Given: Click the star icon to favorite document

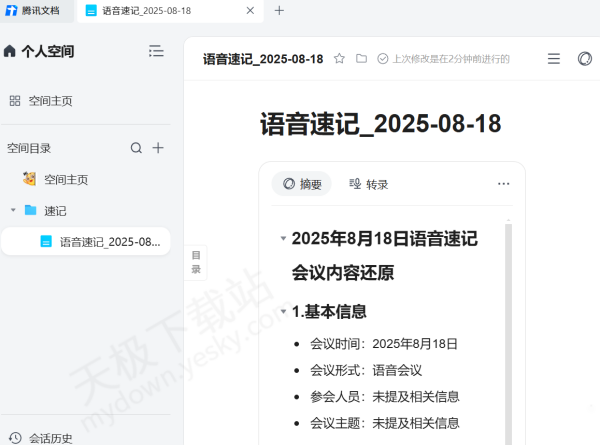Looking at the screenshot, I should point(340,59).
